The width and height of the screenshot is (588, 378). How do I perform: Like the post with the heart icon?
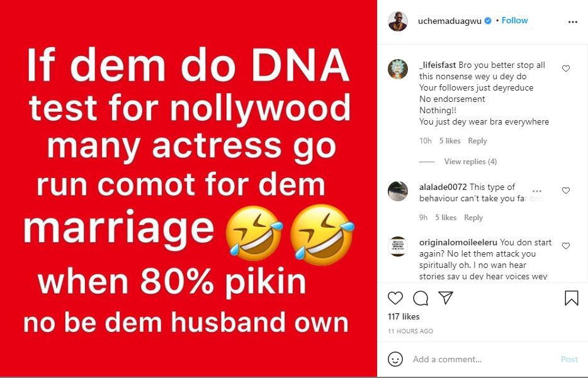pos(395,298)
